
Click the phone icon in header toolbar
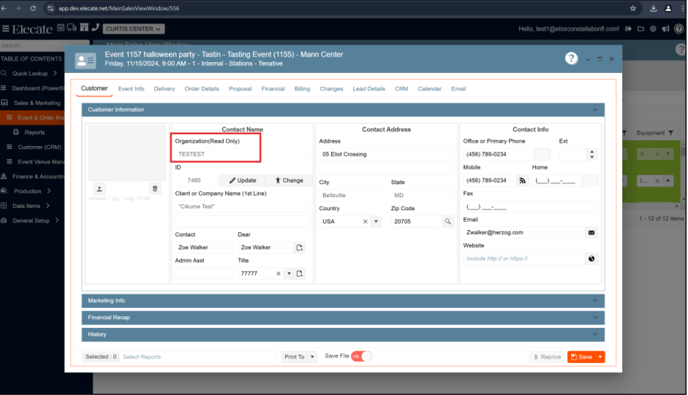(95, 28)
